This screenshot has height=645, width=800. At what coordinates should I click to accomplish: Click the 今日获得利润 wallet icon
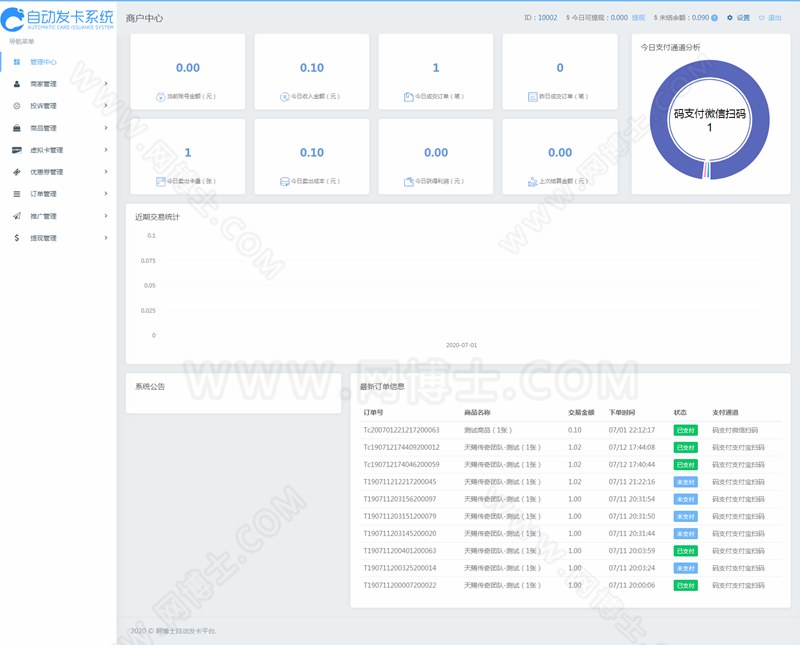409,181
